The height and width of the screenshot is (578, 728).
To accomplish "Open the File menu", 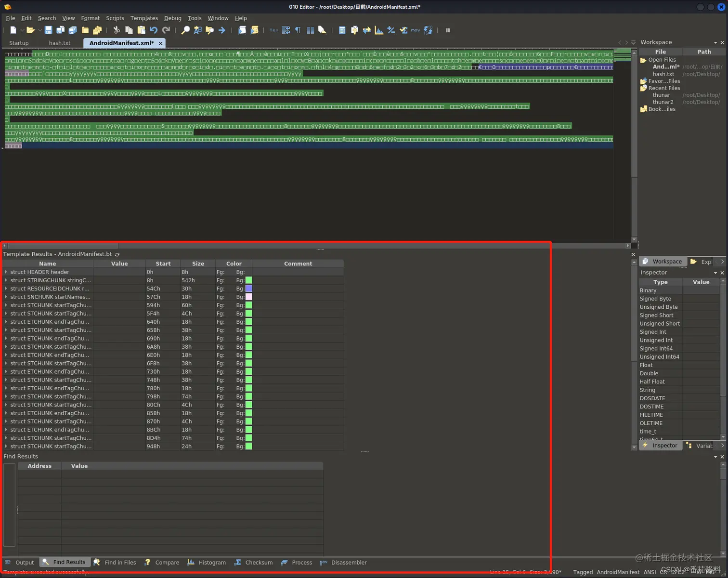I will point(11,18).
